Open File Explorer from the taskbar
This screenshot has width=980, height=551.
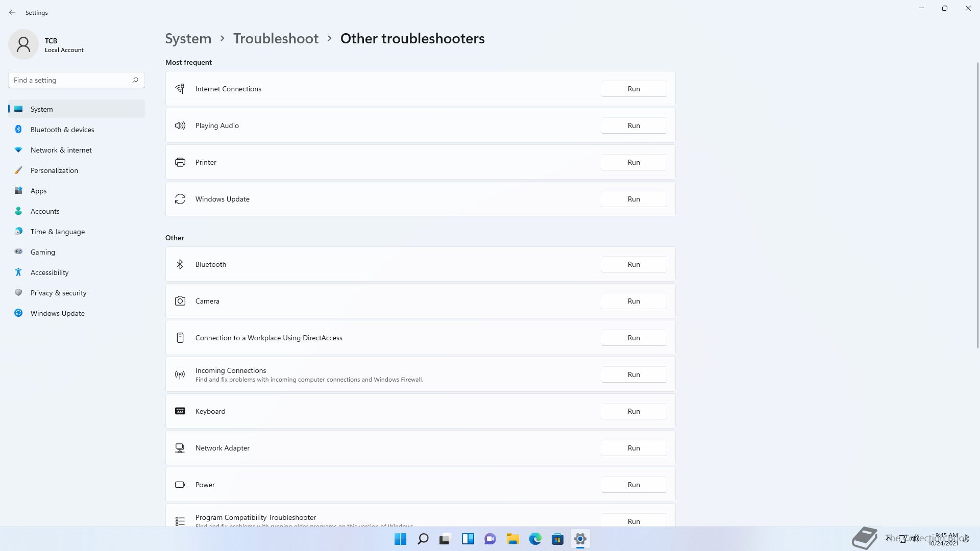click(512, 539)
